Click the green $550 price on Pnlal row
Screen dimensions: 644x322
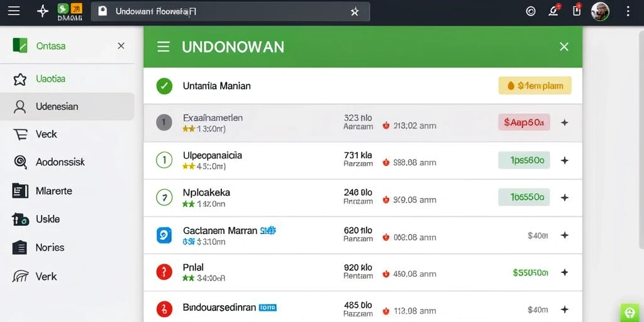[530, 272]
